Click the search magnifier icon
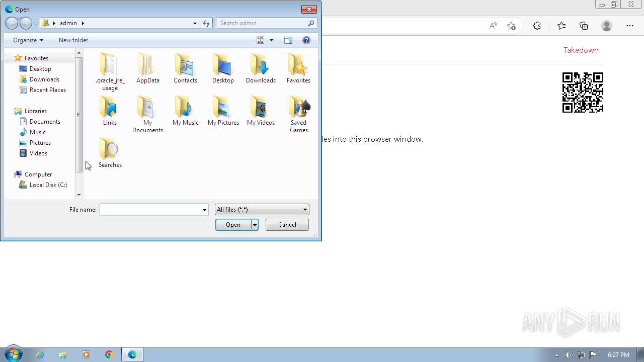The image size is (644, 362). pos(311,23)
